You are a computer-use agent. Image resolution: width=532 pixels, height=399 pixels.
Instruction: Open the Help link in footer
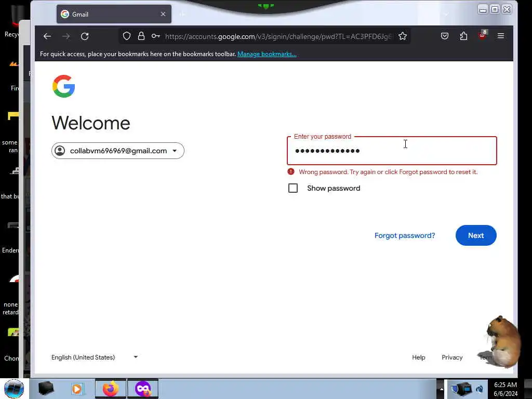point(419,357)
